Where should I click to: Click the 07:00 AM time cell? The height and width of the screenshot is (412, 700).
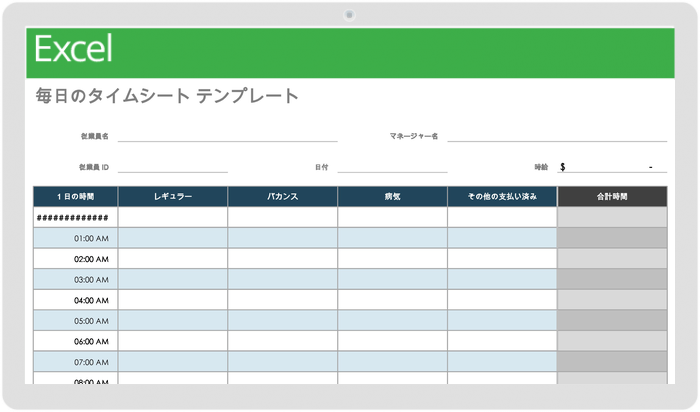[x=75, y=362]
